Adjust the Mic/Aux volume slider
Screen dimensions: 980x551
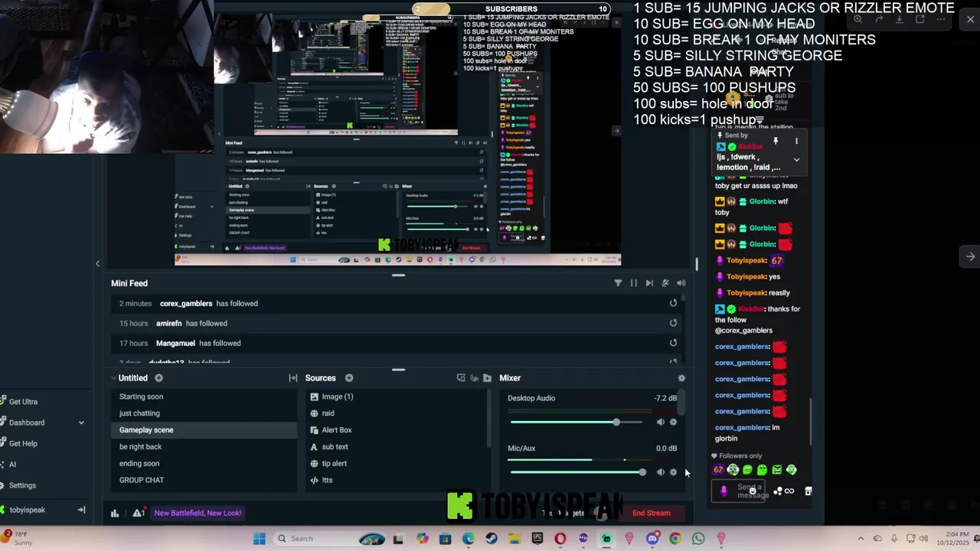578,472
